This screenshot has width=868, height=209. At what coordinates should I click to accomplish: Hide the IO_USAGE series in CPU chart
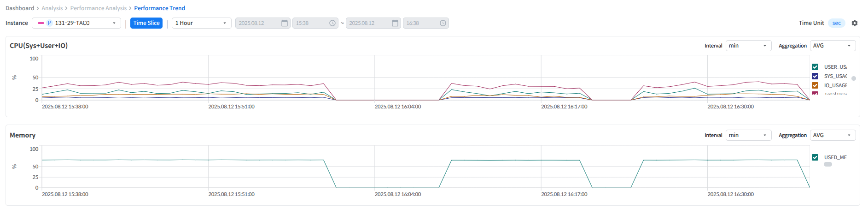(x=815, y=85)
